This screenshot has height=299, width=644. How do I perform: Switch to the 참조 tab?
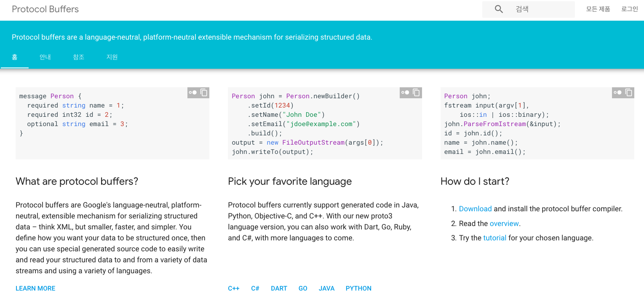79,57
